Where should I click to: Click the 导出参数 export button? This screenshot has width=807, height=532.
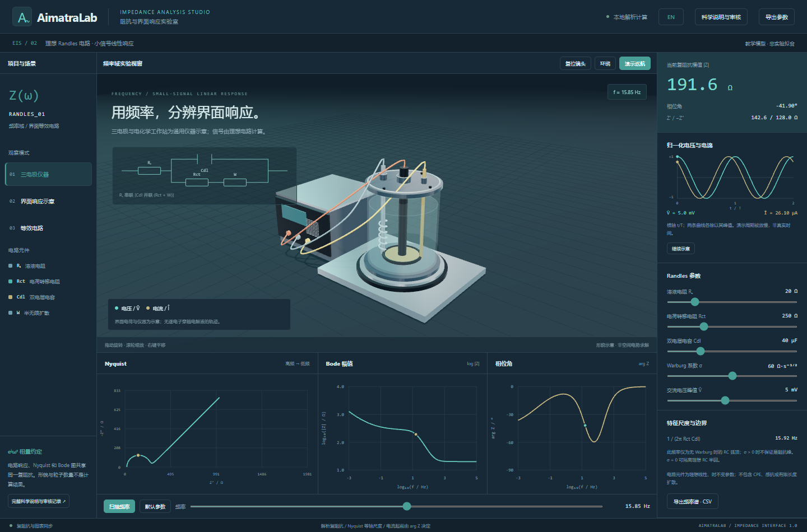pyautogui.click(x=776, y=17)
